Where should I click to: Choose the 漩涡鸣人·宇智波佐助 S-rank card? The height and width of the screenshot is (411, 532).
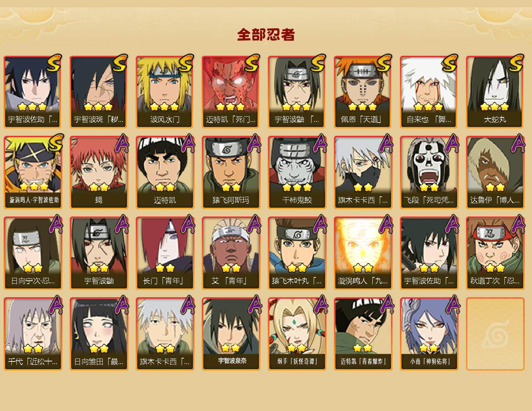click(33, 172)
